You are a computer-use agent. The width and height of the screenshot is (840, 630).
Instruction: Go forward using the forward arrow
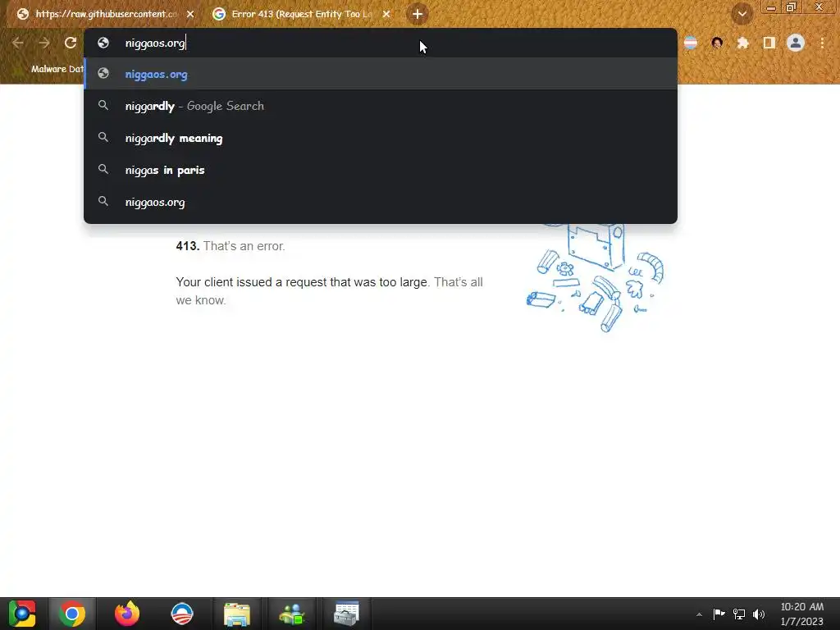pyautogui.click(x=44, y=43)
